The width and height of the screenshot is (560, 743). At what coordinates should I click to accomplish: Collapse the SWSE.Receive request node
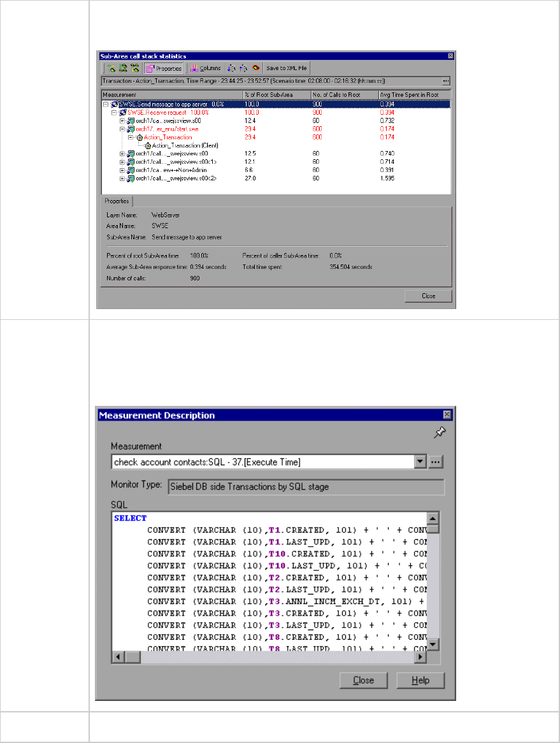[x=113, y=113]
